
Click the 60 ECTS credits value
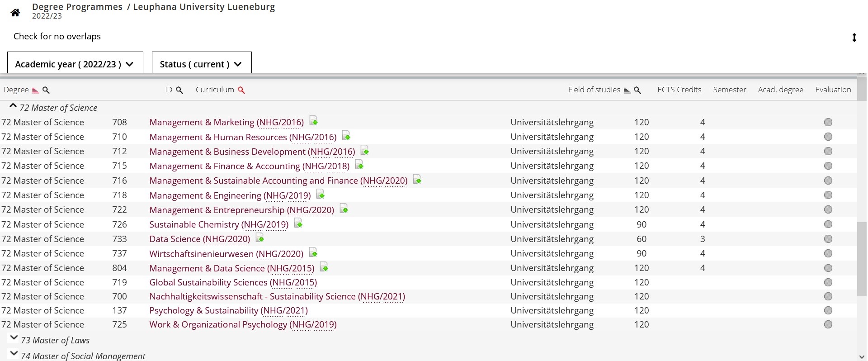pos(642,239)
